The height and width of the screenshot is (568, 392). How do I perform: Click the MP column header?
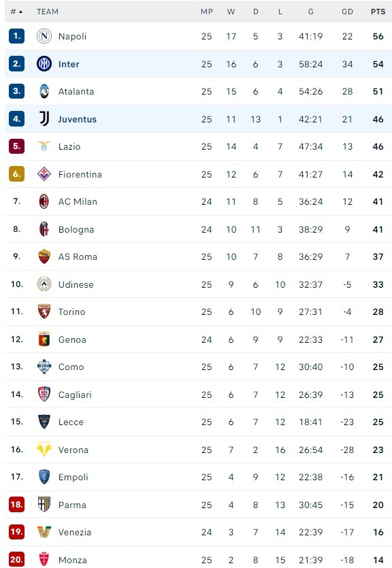pos(206,12)
